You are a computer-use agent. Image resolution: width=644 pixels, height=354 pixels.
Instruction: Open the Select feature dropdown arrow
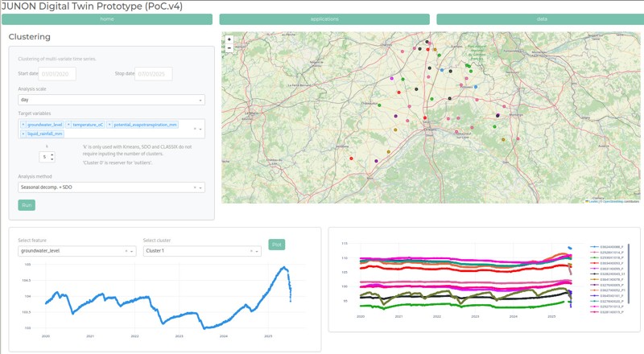click(x=132, y=251)
